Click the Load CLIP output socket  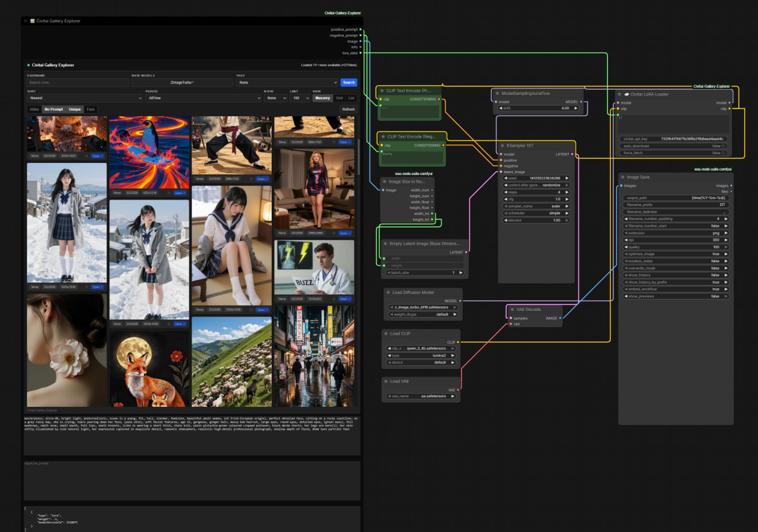tap(457, 342)
